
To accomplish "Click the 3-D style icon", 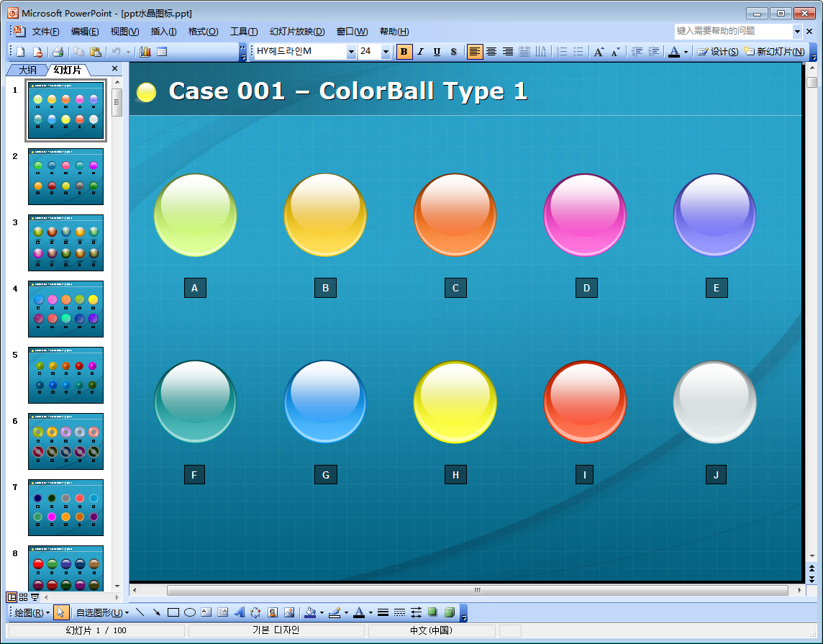I will pos(450,612).
